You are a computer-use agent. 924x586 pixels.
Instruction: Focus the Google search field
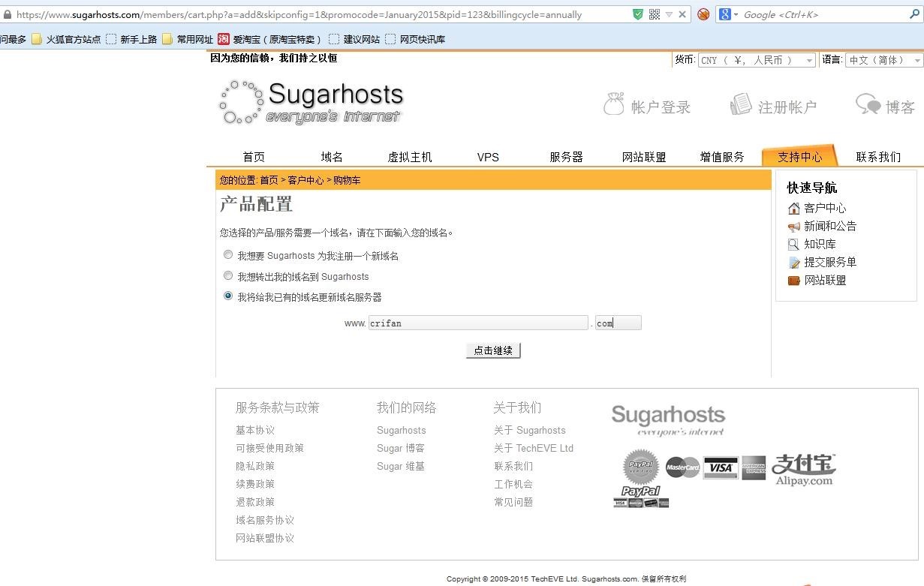coord(823,14)
